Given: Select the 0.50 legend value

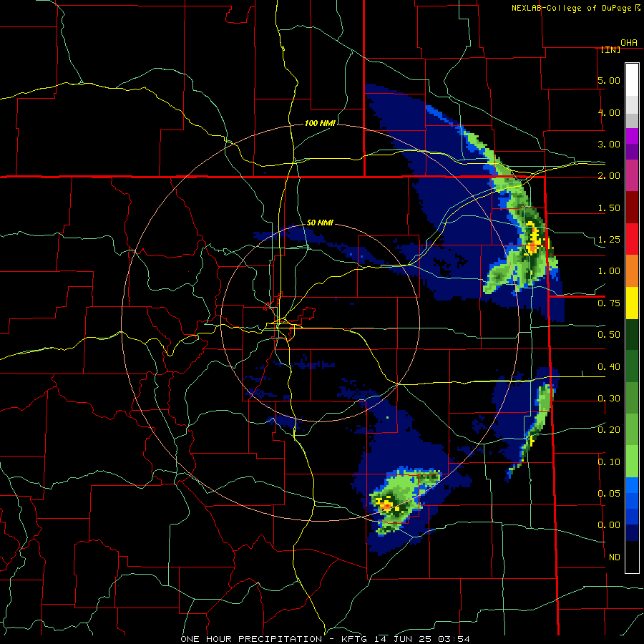Looking at the screenshot, I should tap(609, 335).
